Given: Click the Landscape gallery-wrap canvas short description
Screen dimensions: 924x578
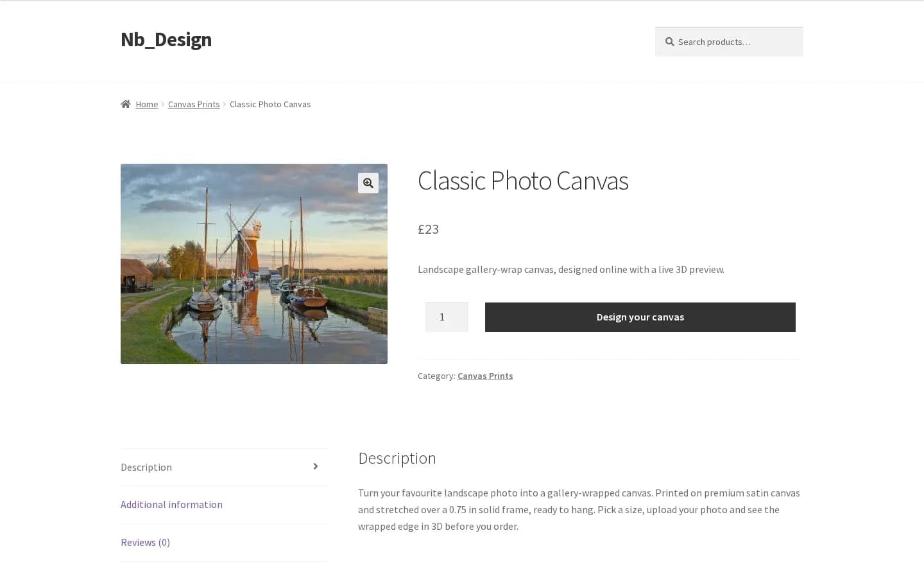Looking at the screenshot, I should coord(571,269).
